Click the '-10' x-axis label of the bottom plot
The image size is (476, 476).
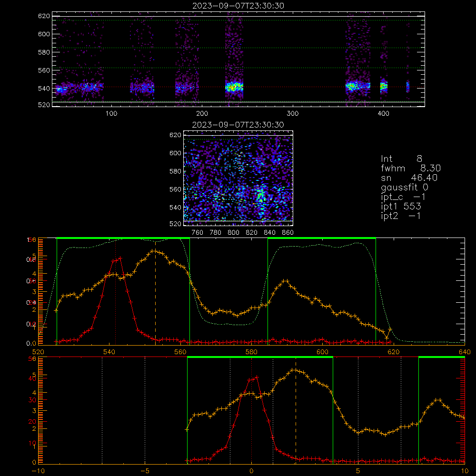point(38,471)
